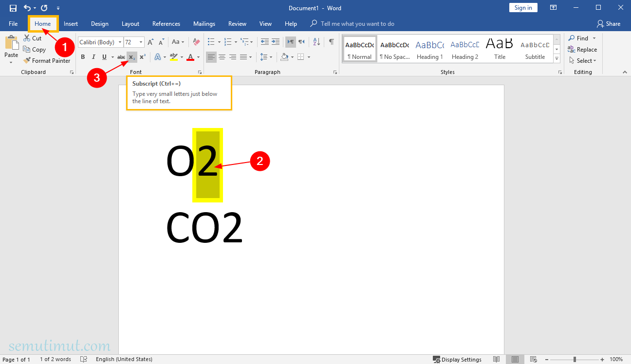
Task: Open the Numbering dropdown arrow
Action: (x=236, y=42)
